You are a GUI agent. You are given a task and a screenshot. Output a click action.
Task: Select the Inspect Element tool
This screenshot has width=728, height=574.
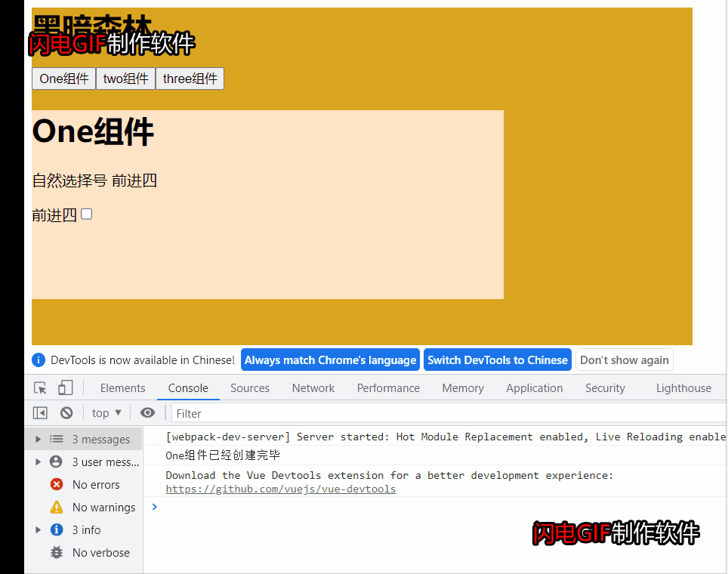click(40, 387)
